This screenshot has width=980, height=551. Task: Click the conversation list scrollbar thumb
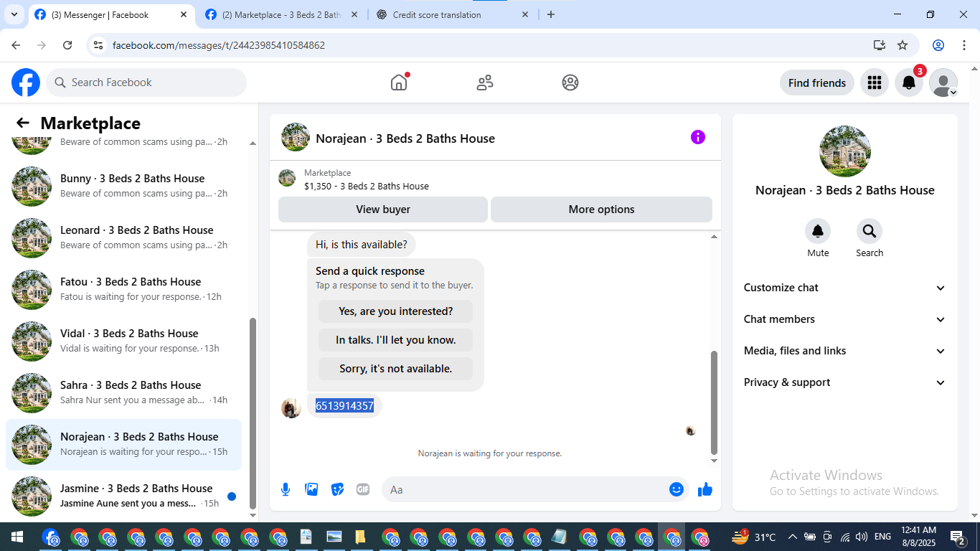click(x=253, y=412)
